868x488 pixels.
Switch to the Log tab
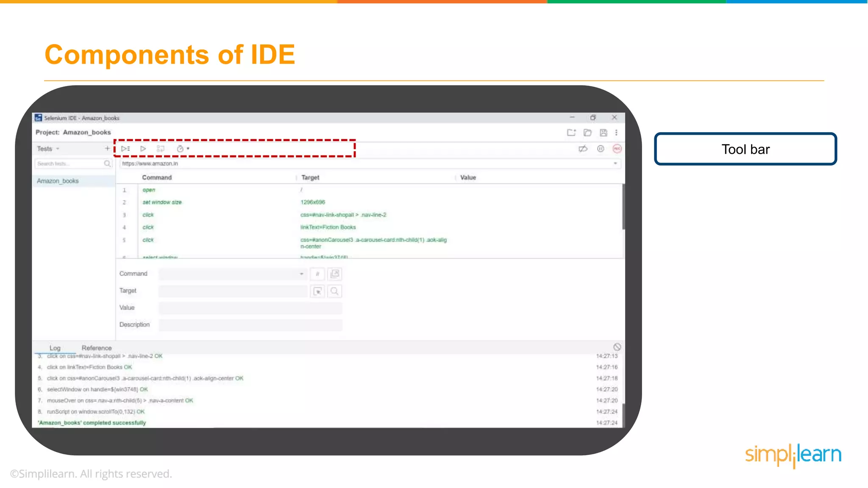pos(55,348)
